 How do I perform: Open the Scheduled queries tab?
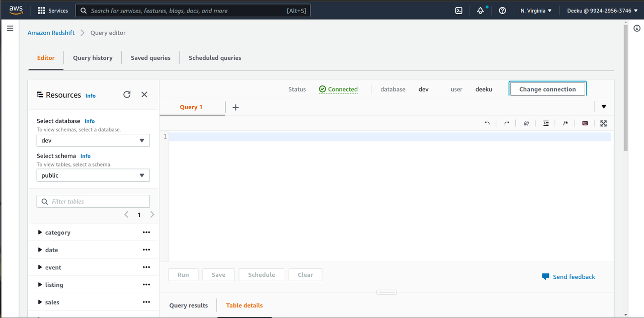pyautogui.click(x=215, y=58)
